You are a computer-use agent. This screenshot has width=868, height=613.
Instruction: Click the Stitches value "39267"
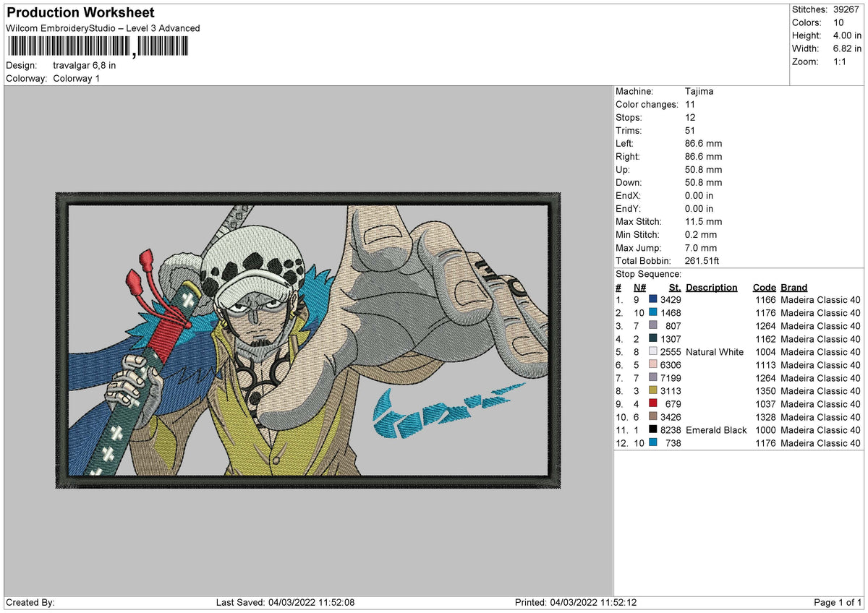coord(846,9)
